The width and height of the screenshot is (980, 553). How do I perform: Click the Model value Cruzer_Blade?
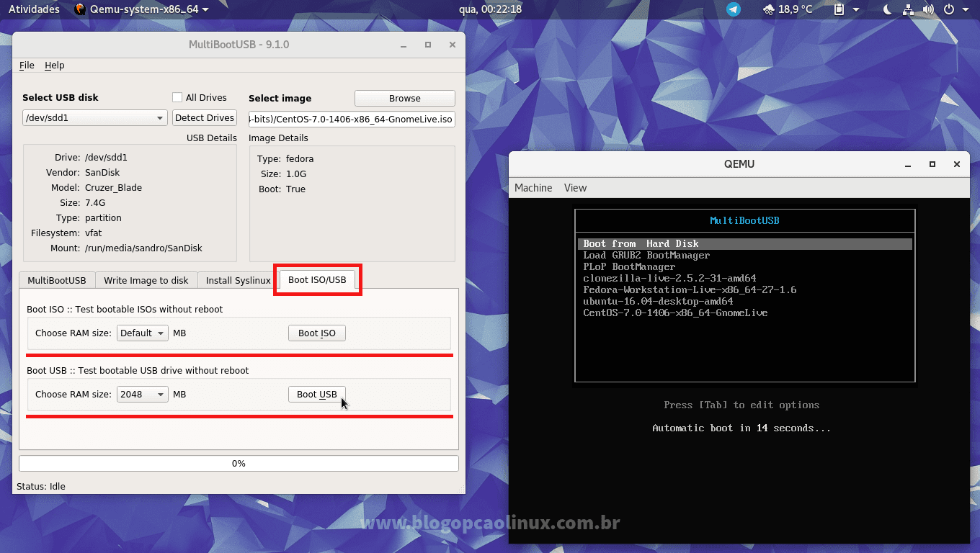tap(113, 187)
